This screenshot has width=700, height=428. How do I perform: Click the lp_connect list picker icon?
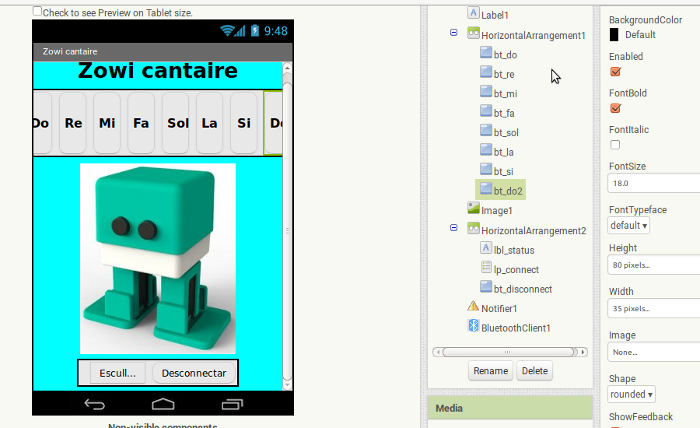[x=486, y=268]
